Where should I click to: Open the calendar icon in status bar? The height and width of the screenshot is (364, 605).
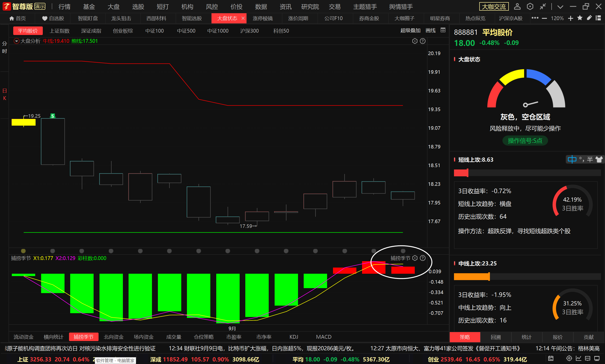551,358
